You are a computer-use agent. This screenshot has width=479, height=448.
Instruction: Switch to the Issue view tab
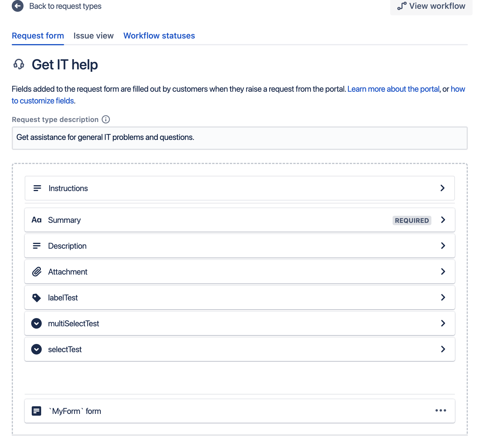click(93, 36)
